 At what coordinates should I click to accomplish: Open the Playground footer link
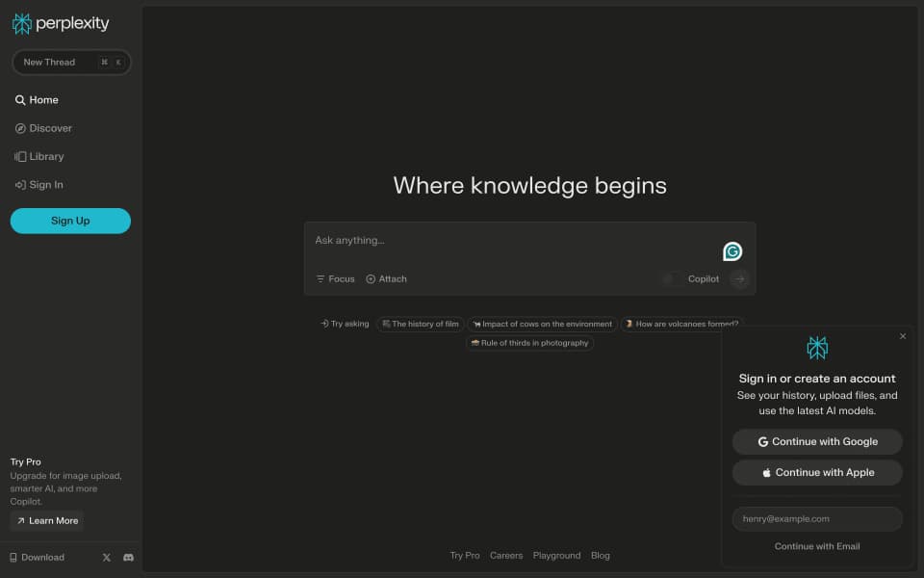click(x=556, y=556)
